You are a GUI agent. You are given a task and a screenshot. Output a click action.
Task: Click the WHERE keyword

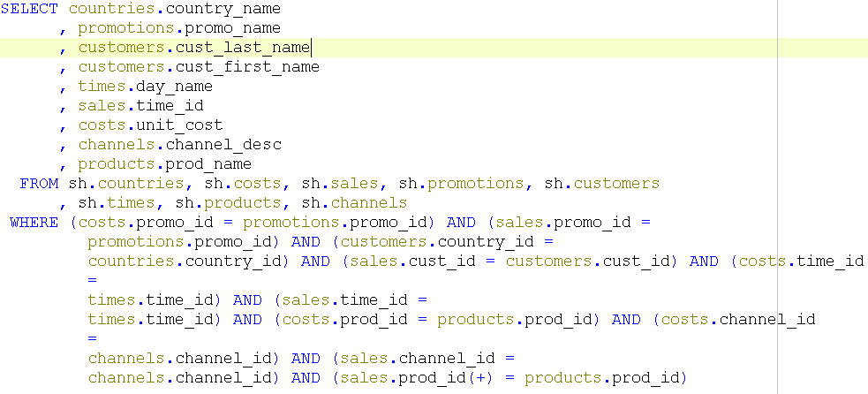[x=34, y=223]
